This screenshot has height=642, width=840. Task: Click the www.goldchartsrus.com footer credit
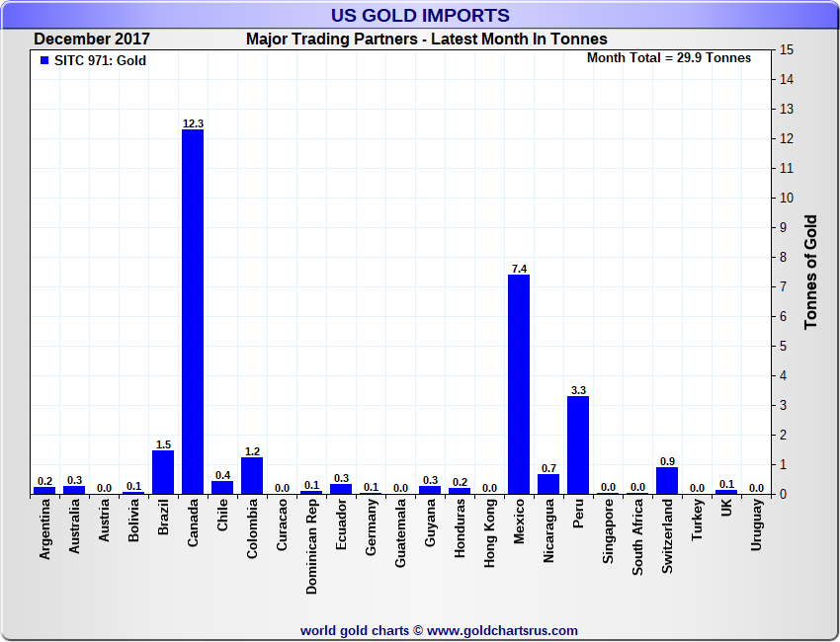(x=502, y=631)
